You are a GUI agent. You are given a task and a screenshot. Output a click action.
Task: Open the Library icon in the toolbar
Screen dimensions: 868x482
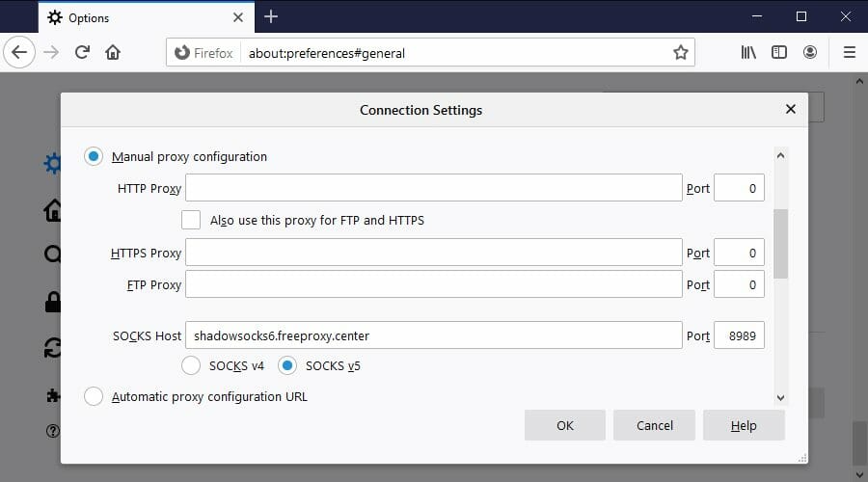748,53
